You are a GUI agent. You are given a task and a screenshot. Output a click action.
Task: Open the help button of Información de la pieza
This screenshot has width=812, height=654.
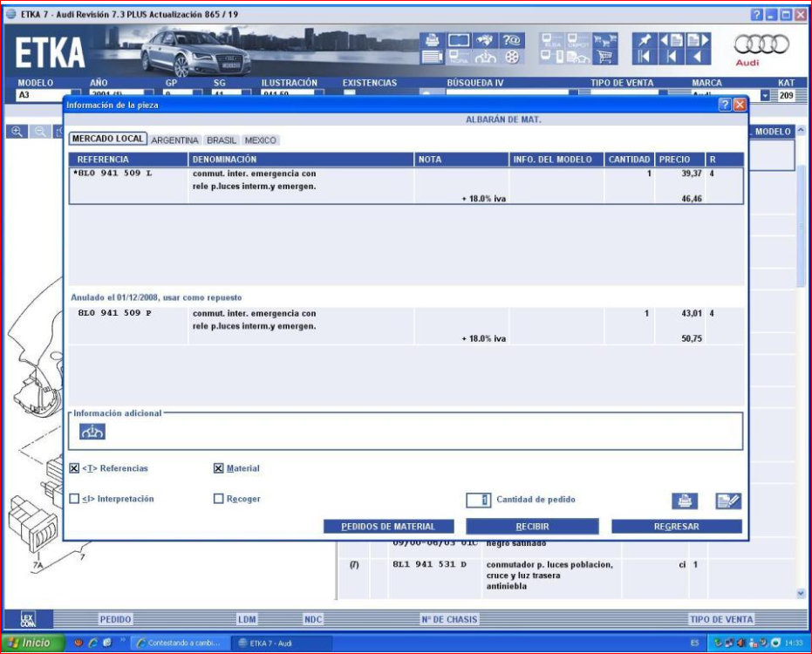[725, 106]
